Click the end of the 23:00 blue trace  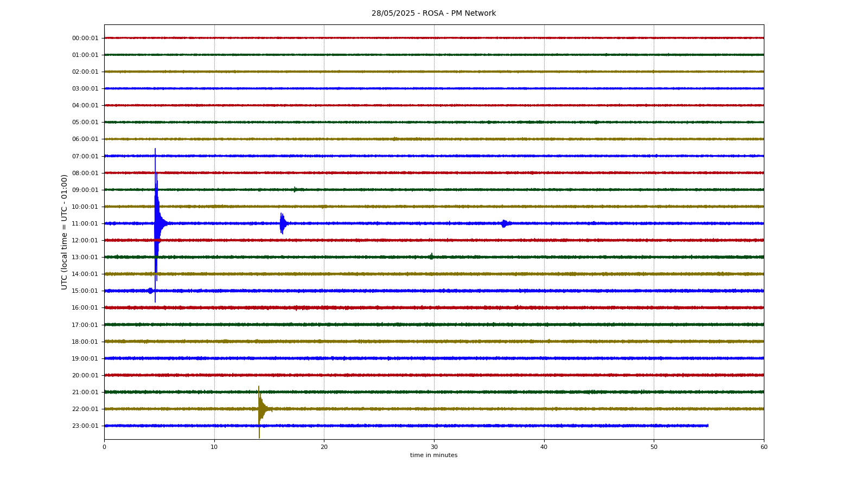click(707, 426)
